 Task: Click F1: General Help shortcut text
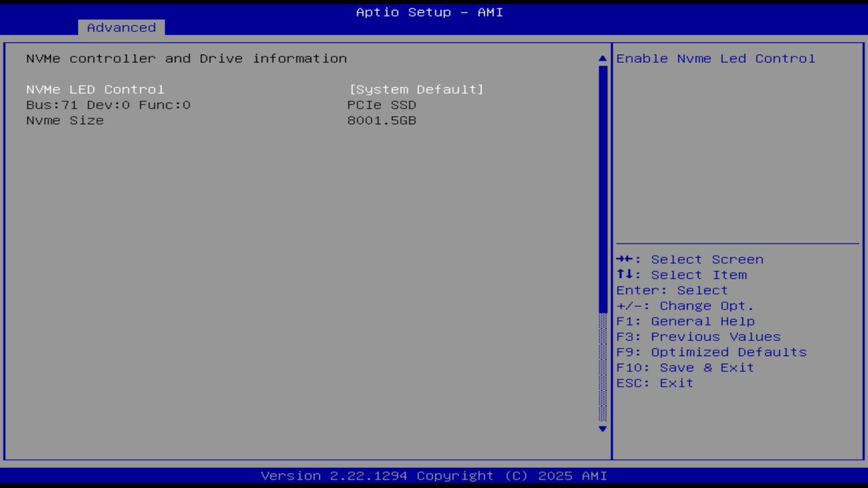click(x=686, y=321)
